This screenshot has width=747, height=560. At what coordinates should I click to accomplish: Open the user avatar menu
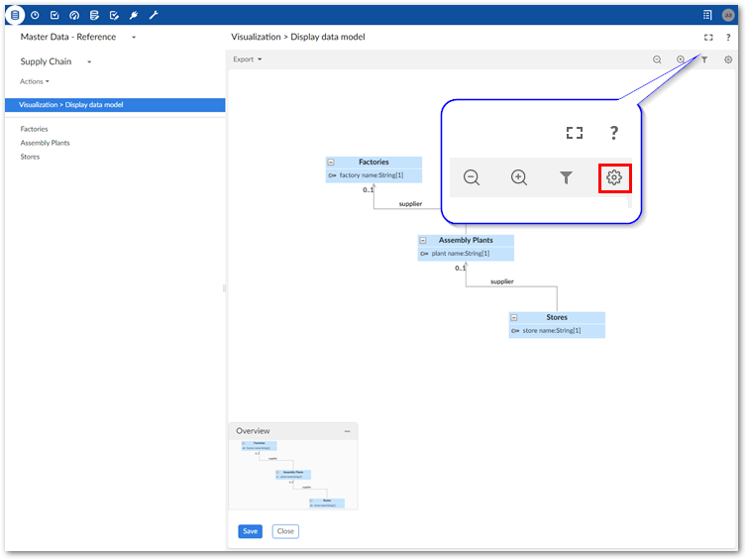(728, 15)
